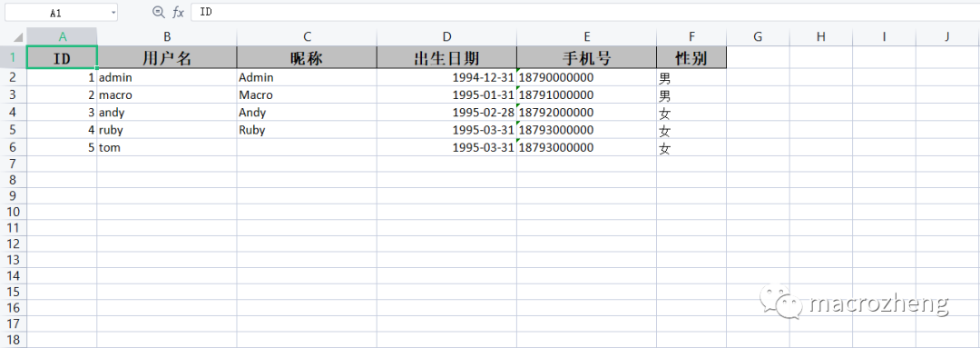
Task: Select row 10 header
Action: 13,212
